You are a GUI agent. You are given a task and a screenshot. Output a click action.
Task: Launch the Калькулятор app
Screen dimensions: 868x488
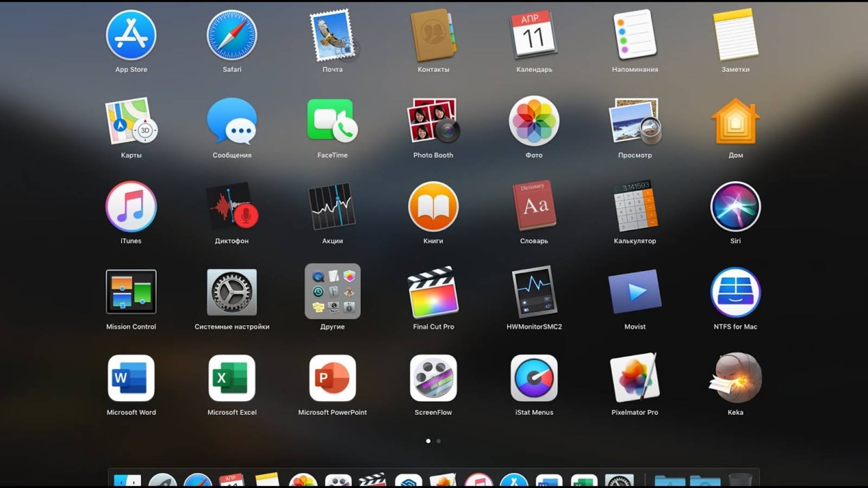634,207
